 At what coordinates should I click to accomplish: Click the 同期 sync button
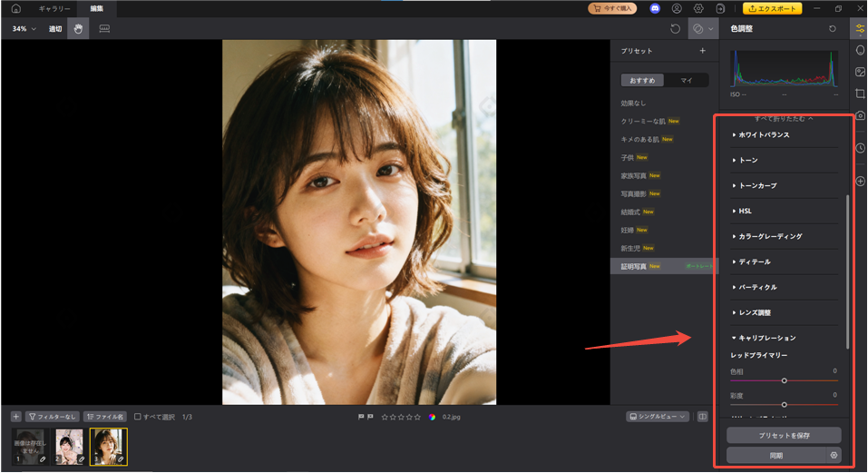click(776, 455)
